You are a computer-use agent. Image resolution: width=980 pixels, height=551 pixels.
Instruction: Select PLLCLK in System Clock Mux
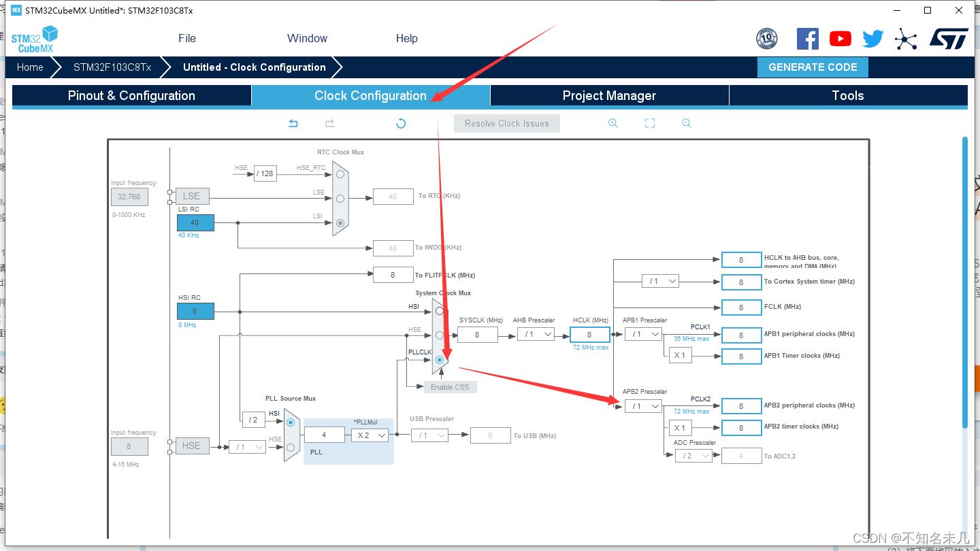440,359
